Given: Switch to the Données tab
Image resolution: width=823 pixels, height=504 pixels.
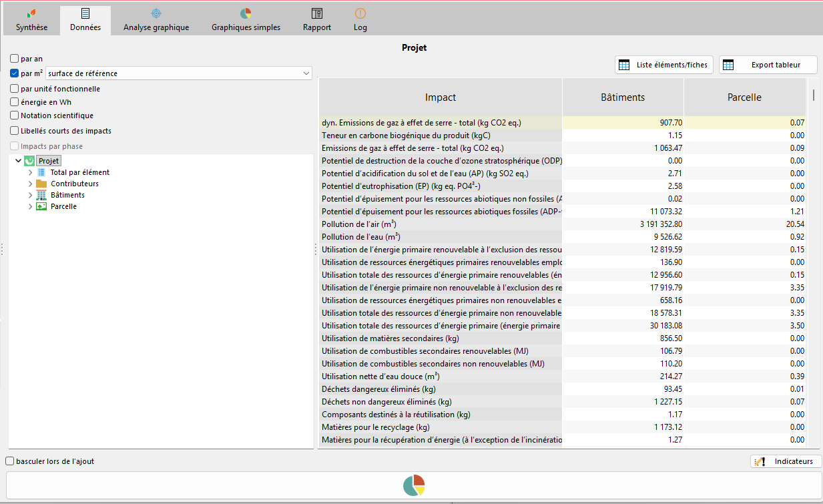Looking at the screenshot, I should point(85,20).
